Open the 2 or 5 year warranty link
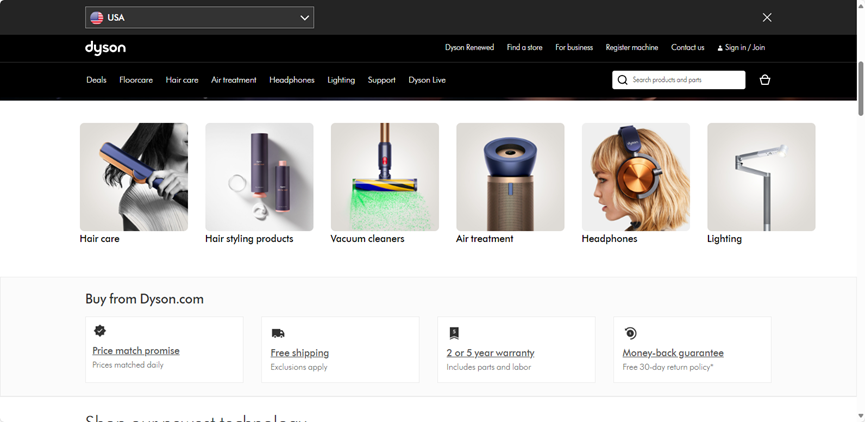This screenshot has width=865, height=422. [x=490, y=352]
